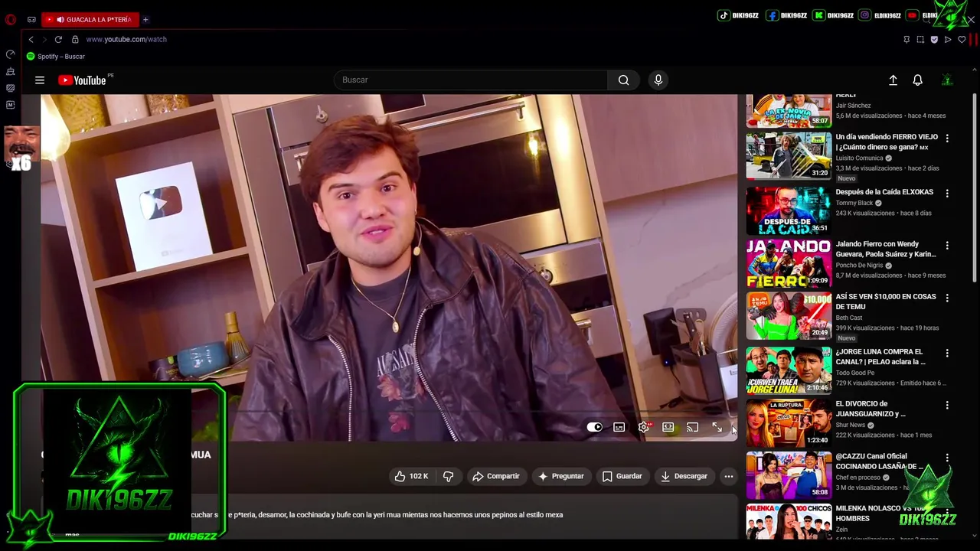Open the player settings gear

[x=644, y=427]
